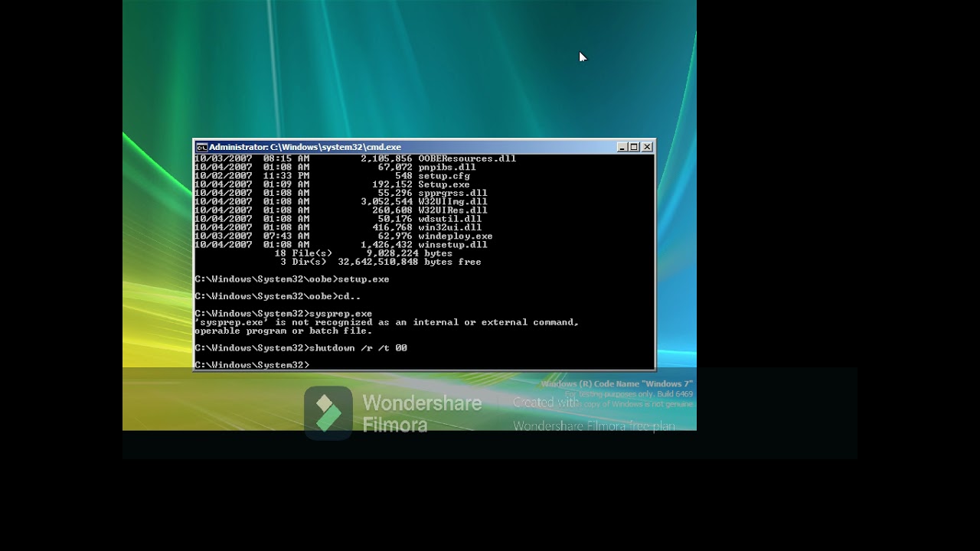Screen dimensions: 980x551
Task: Click the 'is not recognized' error line
Action: (x=387, y=322)
